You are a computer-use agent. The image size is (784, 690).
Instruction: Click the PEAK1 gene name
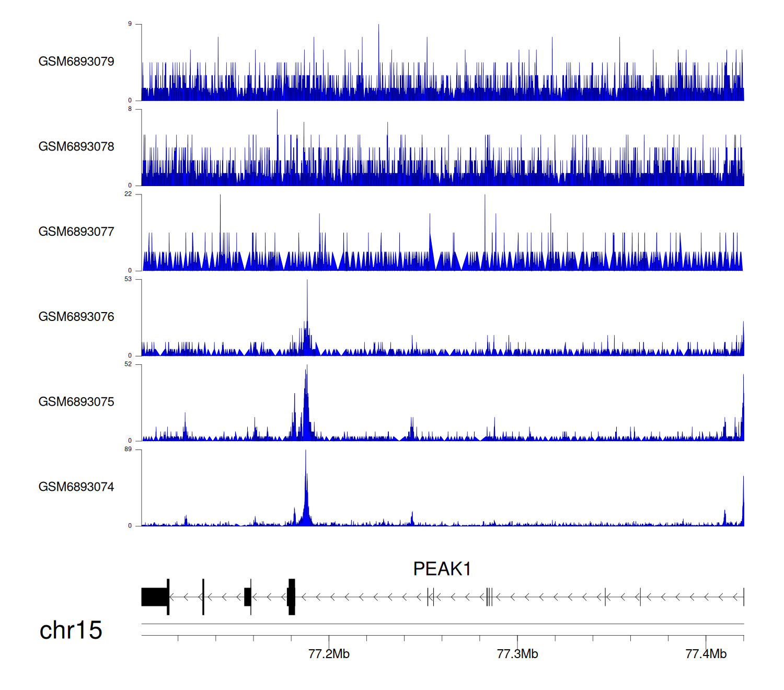coord(442,569)
